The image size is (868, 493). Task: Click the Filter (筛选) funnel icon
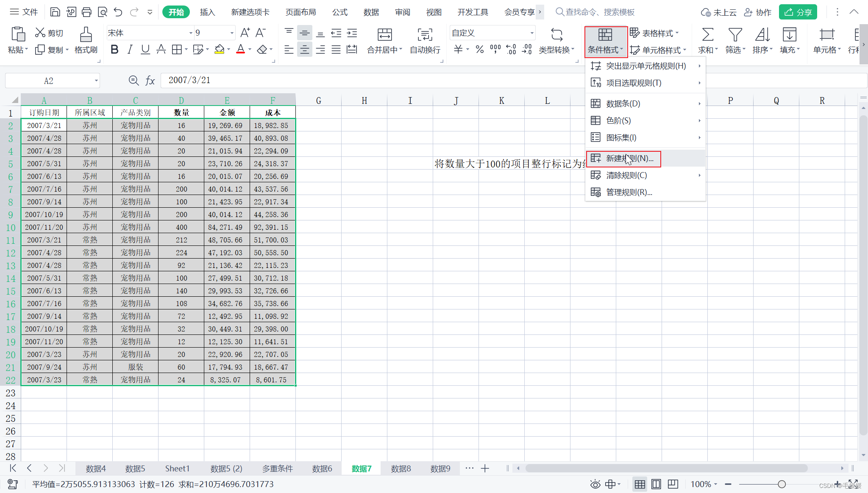pos(735,35)
